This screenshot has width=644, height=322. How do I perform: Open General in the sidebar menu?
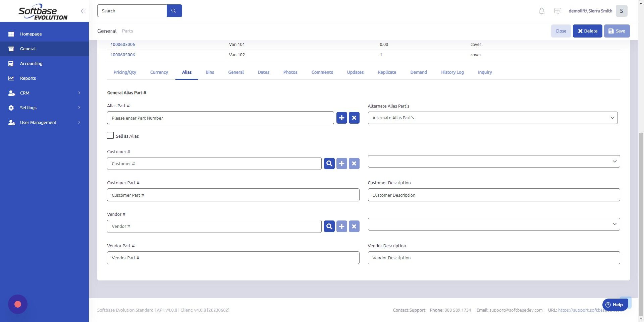click(44, 49)
